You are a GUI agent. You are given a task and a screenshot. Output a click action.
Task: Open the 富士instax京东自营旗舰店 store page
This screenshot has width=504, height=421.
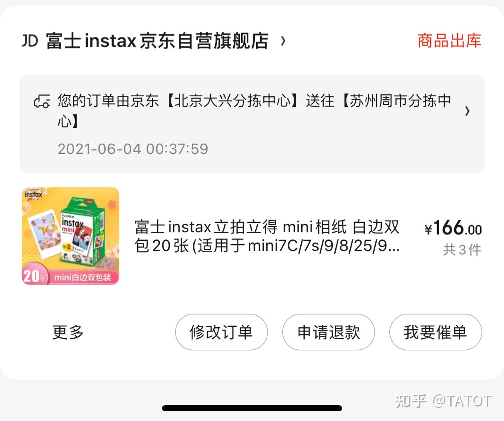(x=157, y=41)
